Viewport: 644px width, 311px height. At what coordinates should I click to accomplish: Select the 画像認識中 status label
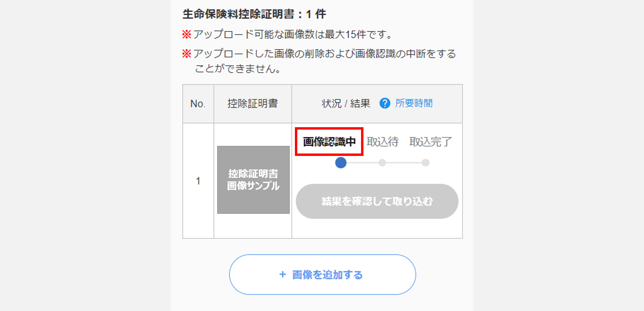[x=329, y=142]
